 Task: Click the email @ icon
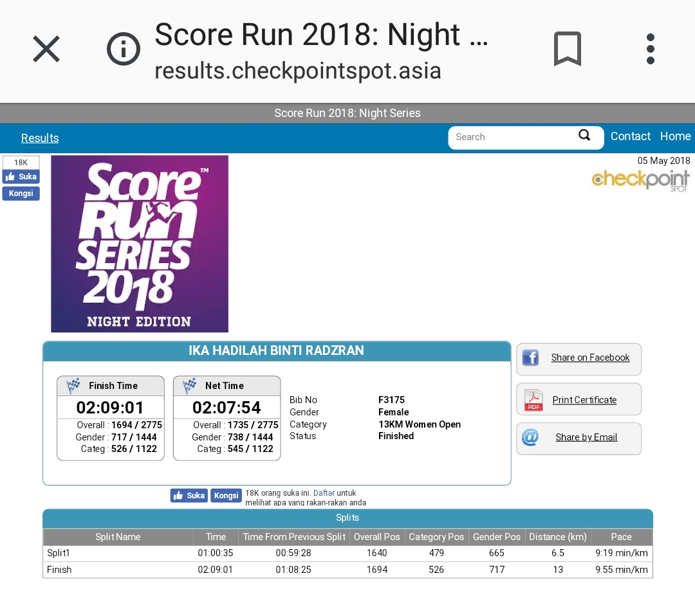530,437
